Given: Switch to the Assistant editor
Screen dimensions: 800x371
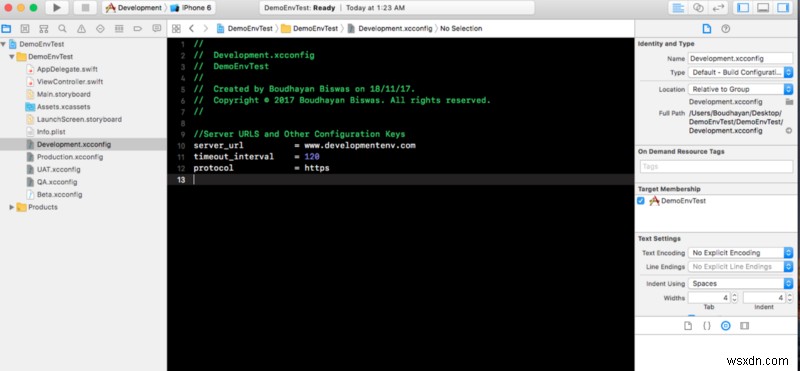Looking at the screenshot, I should pos(698,8).
